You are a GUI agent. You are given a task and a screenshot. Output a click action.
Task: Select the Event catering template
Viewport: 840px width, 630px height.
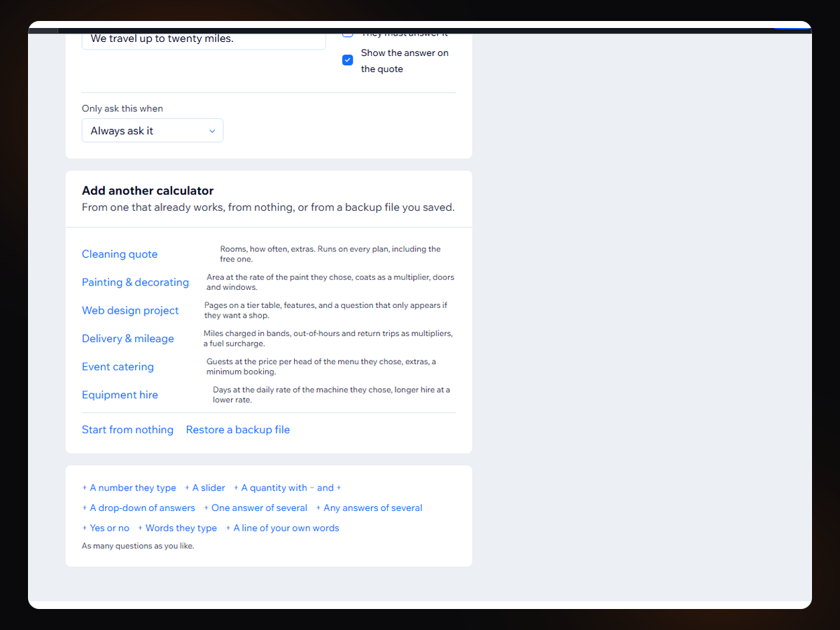coord(118,366)
